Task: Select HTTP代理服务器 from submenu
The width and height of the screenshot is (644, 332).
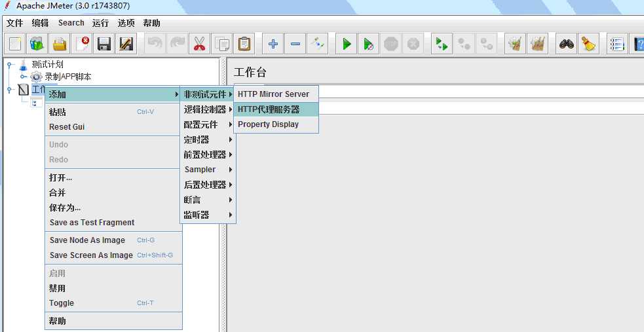Action: [276, 109]
